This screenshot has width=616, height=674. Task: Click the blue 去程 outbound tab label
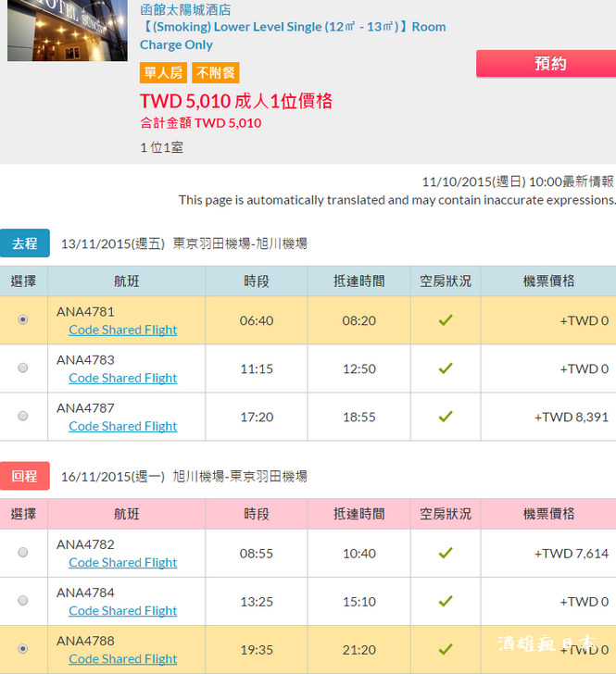click(x=24, y=243)
